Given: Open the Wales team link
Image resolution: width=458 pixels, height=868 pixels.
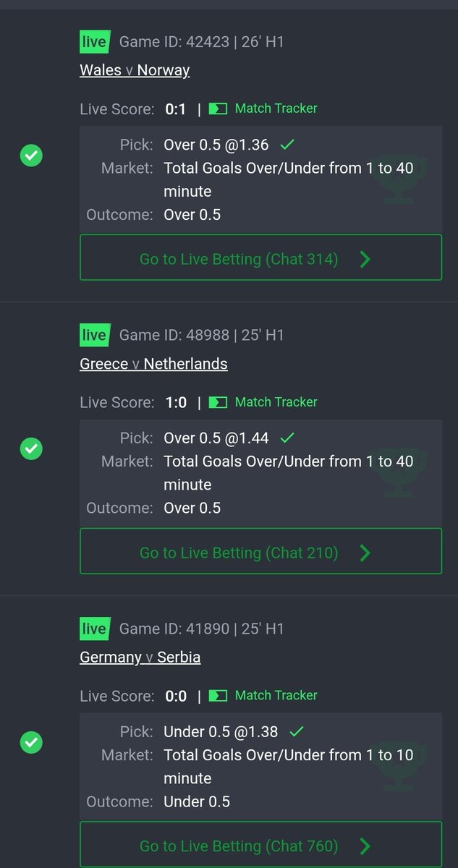Looking at the screenshot, I should [101, 70].
